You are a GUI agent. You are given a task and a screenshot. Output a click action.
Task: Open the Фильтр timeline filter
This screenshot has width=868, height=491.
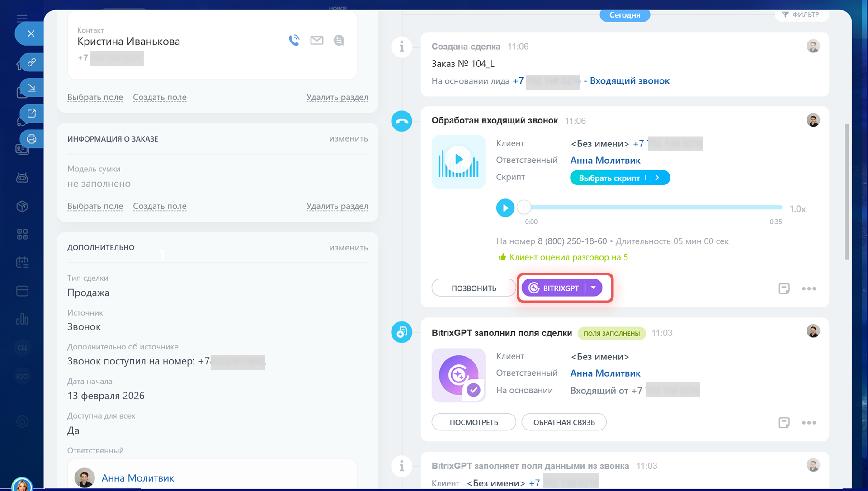point(802,14)
